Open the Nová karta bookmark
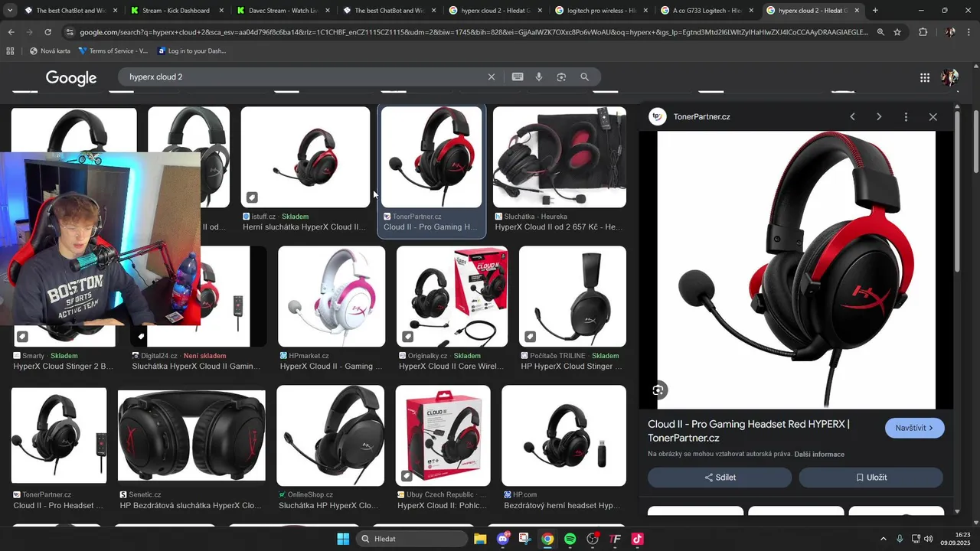The width and height of the screenshot is (980, 551). (x=50, y=51)
